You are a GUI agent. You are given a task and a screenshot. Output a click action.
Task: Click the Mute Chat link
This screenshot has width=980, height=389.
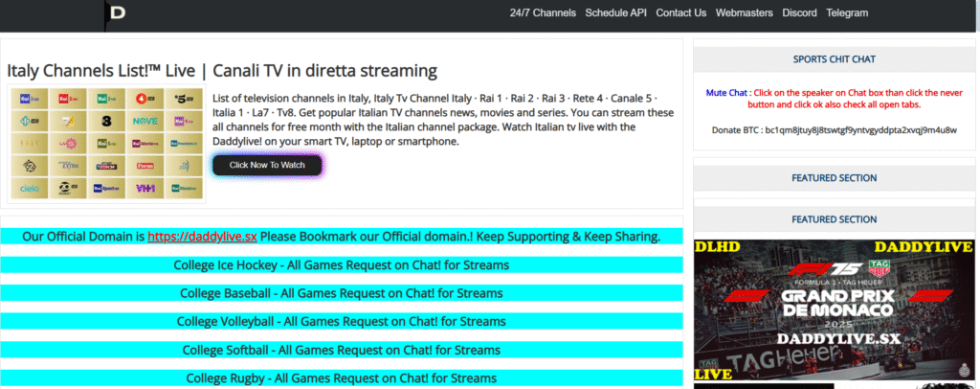point(726,93)
